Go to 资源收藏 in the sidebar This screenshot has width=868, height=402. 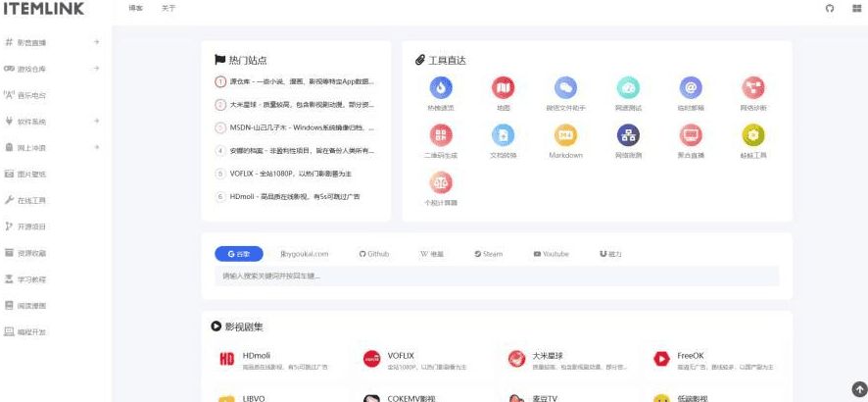tap(24, 253)
